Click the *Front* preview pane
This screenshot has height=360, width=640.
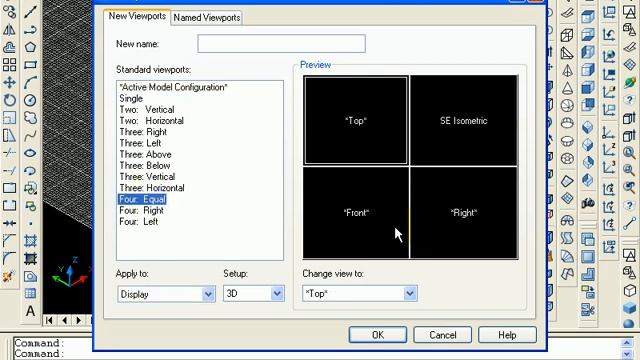[x=356, y=212]
